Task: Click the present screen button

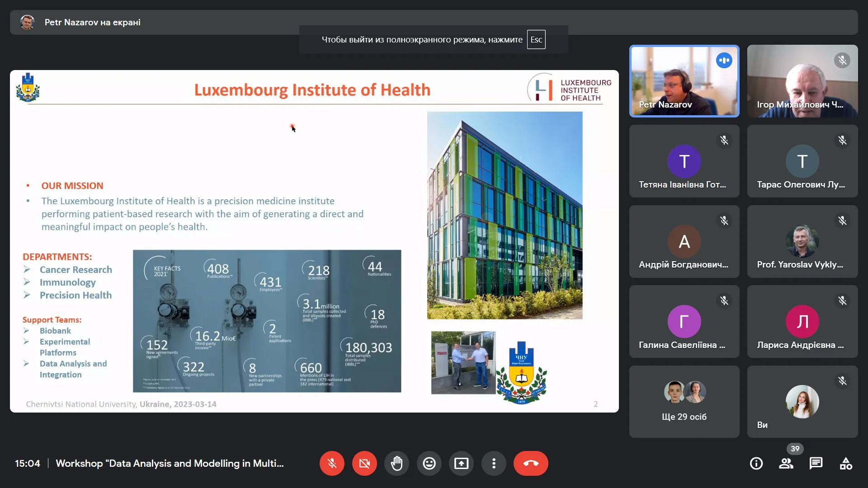Action: (x=461, y=463)
